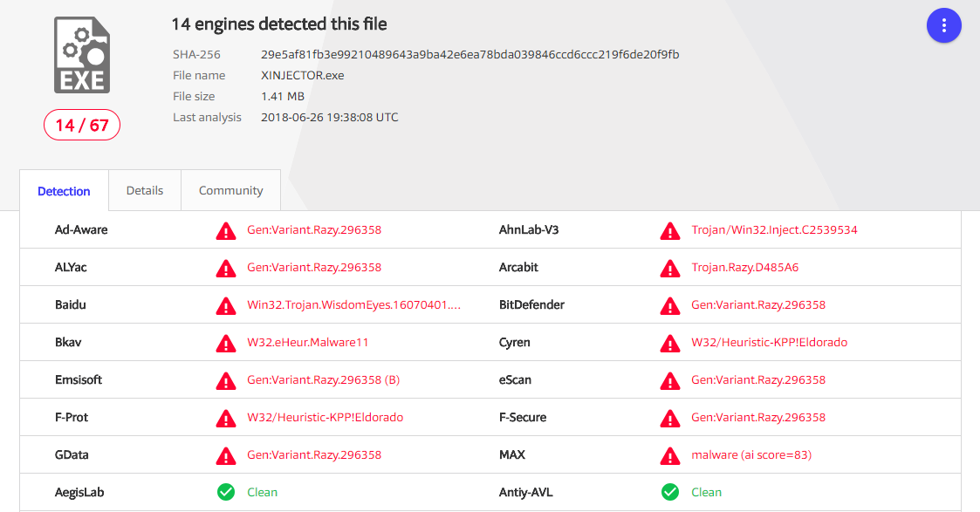Screen dimensions: 980x512
Task: Click the last analysis timestamp 2018-06-26 19:38:08 UTC
Action: pos(329,118)
